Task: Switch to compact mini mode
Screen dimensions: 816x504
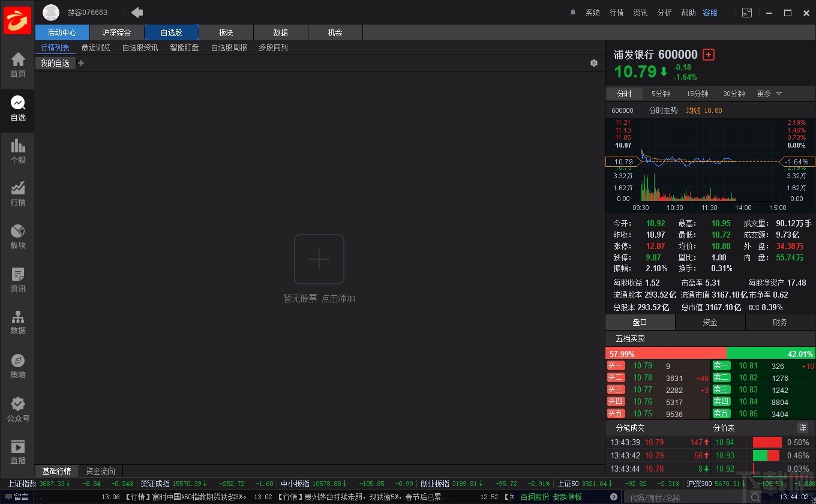Action: (x=746, y=12)
